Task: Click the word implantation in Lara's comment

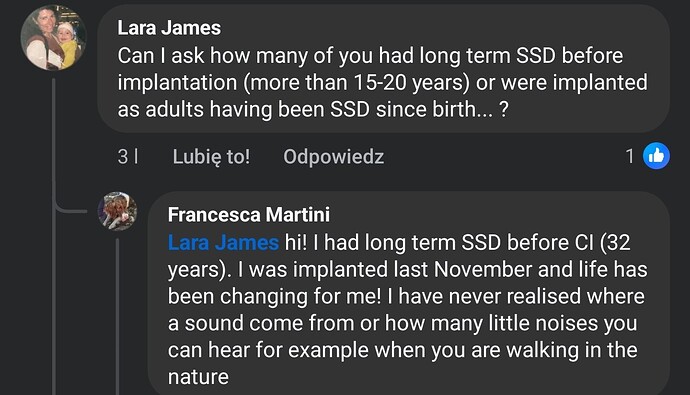Action: point(177,83)
